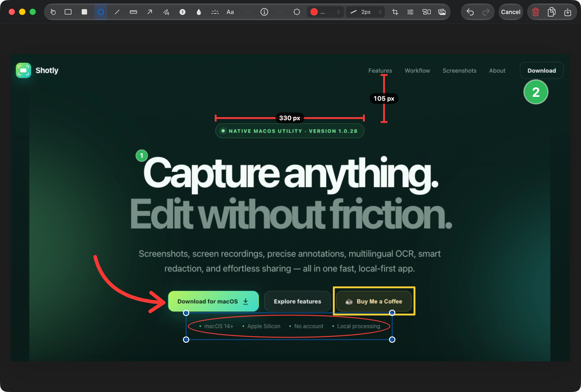Select the Aa text tool
Viewport: 581px width, 392px height.
coord(230,12)
